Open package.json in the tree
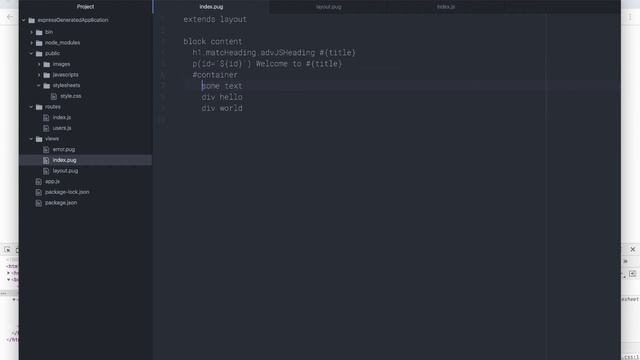Viewport: 640px width, 360px height. click(61, 202)
